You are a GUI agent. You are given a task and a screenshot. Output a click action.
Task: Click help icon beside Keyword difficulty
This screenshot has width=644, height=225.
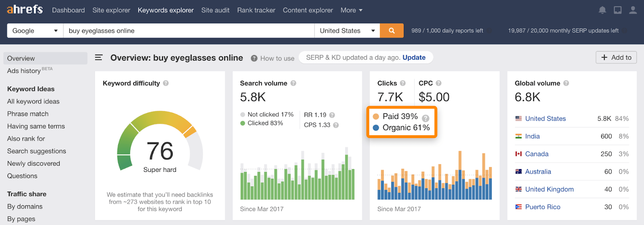point(166,83)
